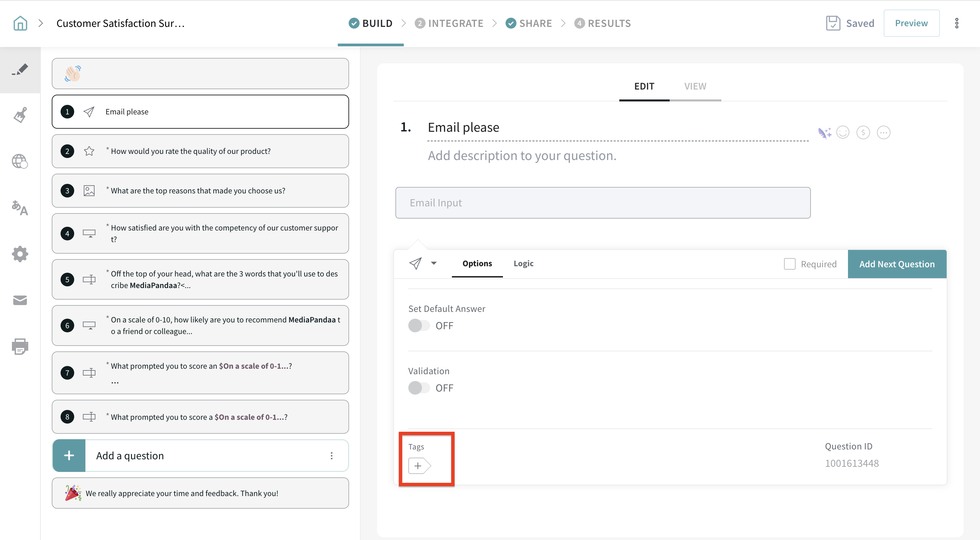Image resolution: width=980 pixels, height=540 pixels.
Task: Expand the question type dropdown arrow
Action: 434,263
